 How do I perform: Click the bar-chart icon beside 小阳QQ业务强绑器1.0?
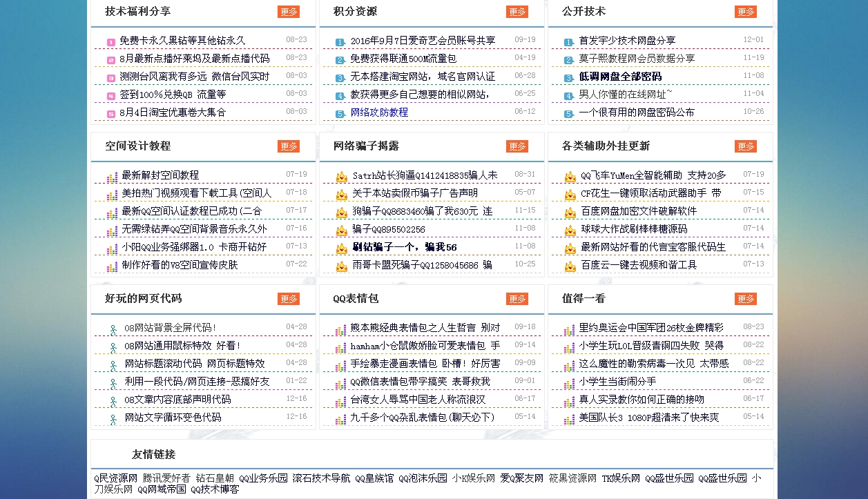click(112, 248)
